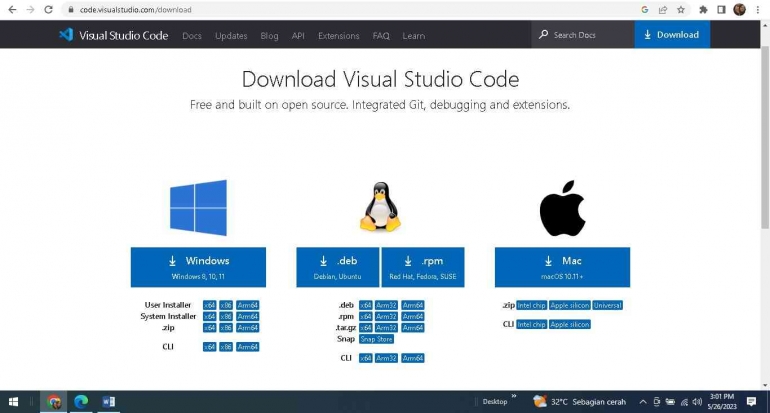The height and width of the screenshot is (413, 770).
Task: Switch to Chrome in the taskbar
Action: coord(54,402)
